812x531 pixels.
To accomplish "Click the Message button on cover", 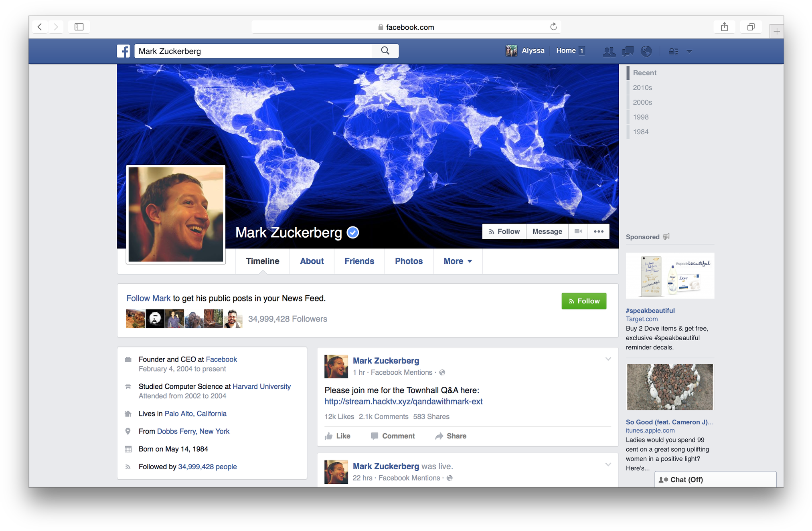I will (547, 232).
